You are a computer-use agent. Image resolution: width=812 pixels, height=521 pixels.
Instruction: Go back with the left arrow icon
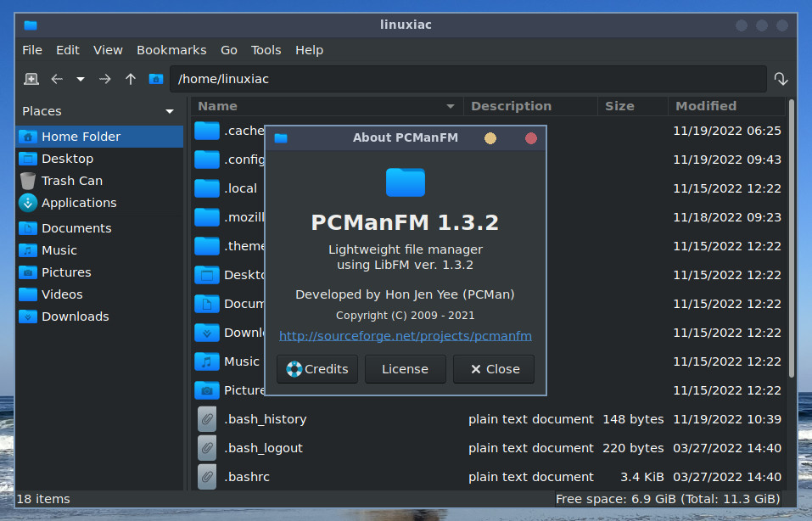pyautogui.click(x=57, y=79)
